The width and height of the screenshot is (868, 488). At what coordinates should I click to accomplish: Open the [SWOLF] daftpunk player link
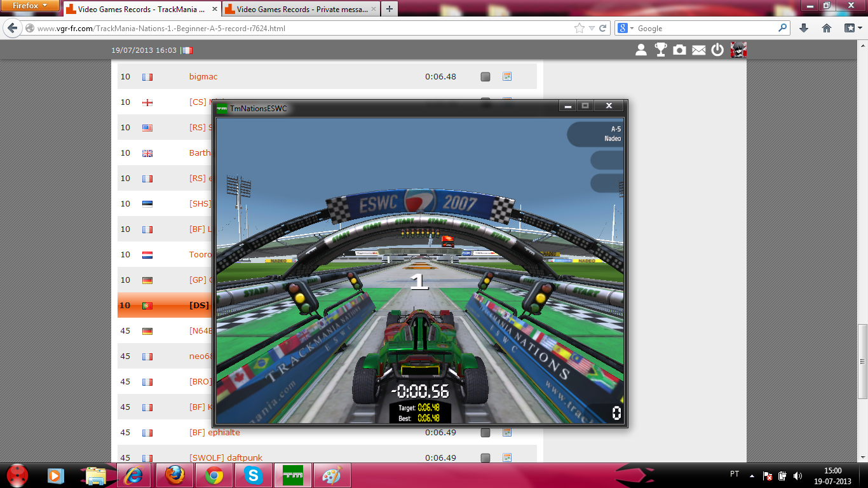226,457
